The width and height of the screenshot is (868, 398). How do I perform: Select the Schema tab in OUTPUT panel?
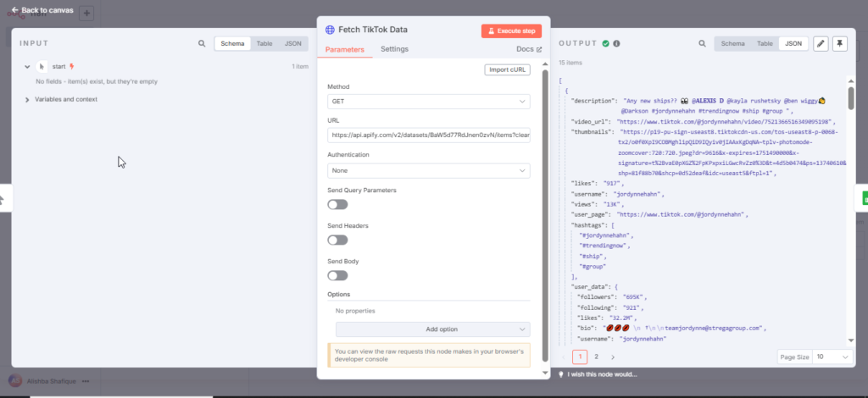click(732, 44)
